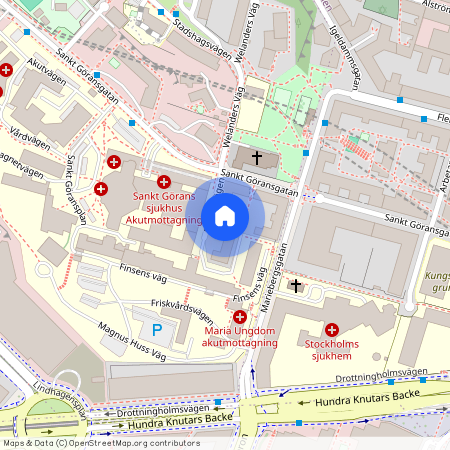Click hospital icon above Sankt Görans sjukhus label
Viewport: 450px width, 450px height.
click(x=164, y=182)
